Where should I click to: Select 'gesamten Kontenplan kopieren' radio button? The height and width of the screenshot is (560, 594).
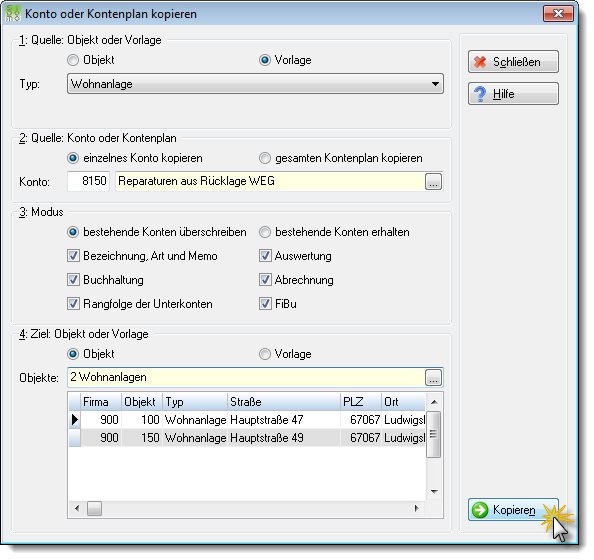tap(265, 158)
